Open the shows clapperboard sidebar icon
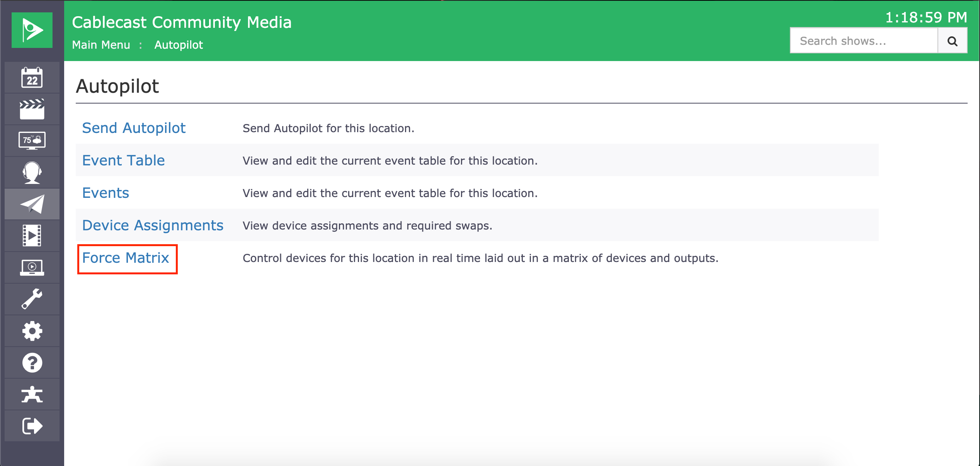The image size is (980, 466). pyautogui.click(x=32, y=109)
